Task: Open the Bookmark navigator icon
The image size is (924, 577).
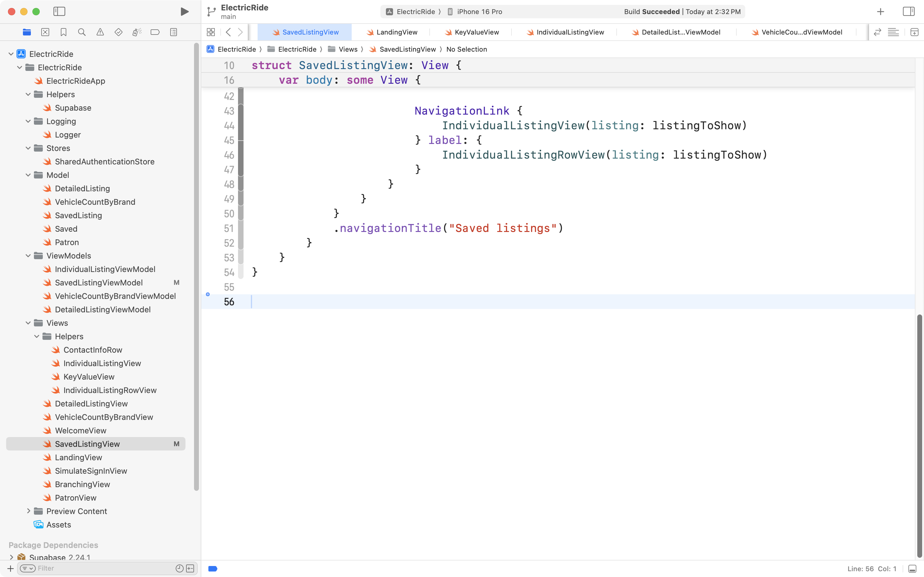Action: pyautogui.click(x=63, y=32)
